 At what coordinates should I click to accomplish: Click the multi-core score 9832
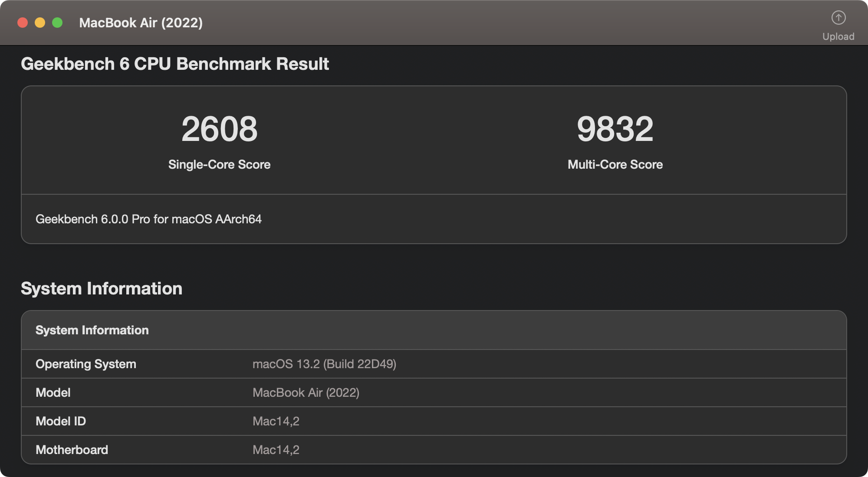tap(615, 129)
